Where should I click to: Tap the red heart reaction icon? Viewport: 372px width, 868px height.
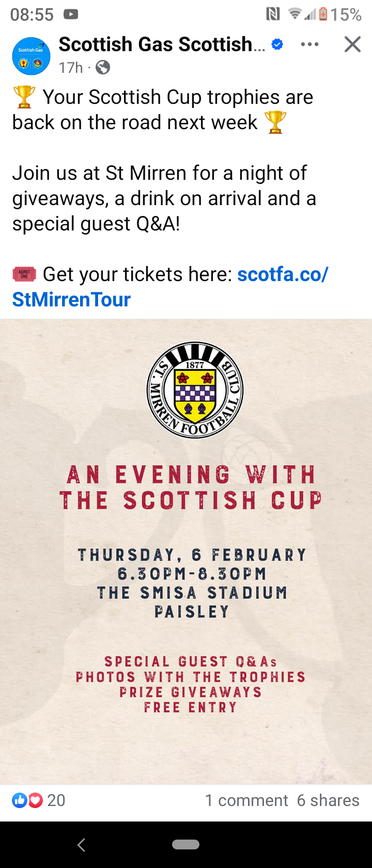click(35, 800)
